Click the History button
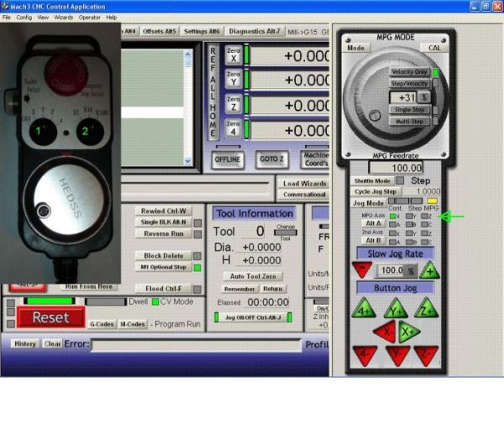 [25, 344]
